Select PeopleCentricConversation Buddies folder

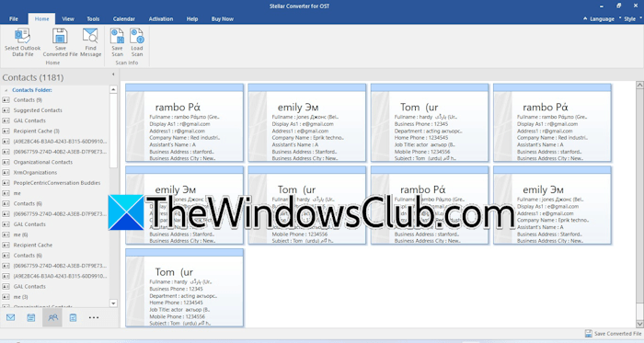click(57, 183)
